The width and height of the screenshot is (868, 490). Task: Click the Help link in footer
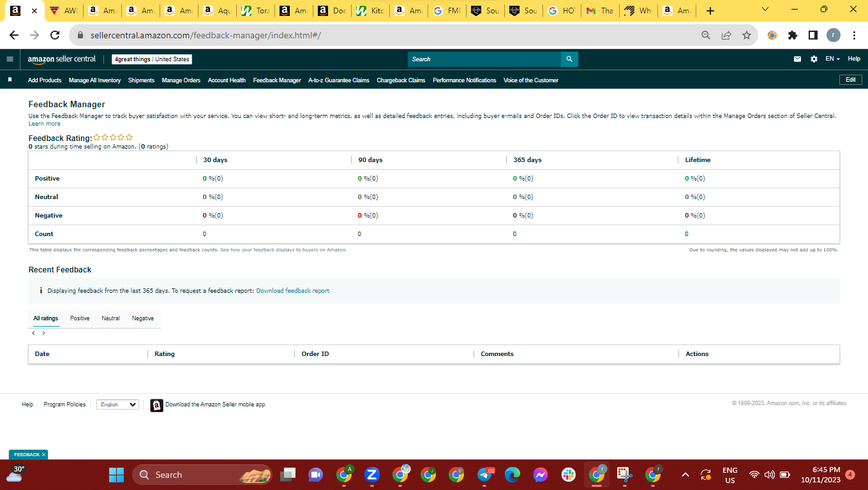click(27, 405)
